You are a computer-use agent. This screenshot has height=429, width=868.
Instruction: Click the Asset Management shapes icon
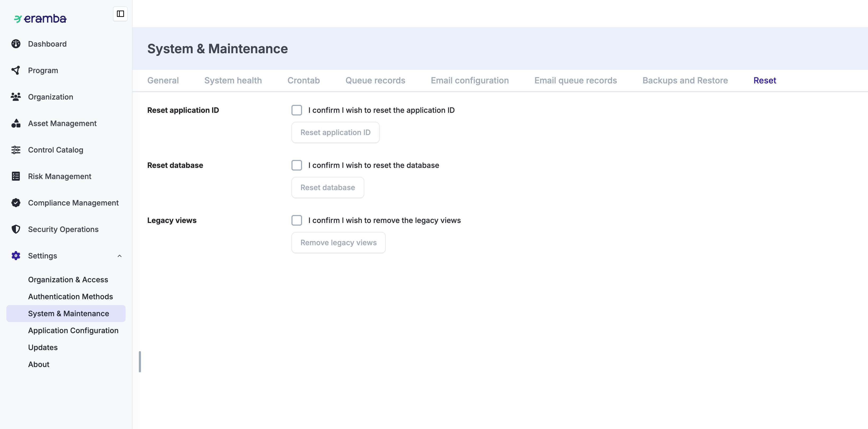click(16, 123)
